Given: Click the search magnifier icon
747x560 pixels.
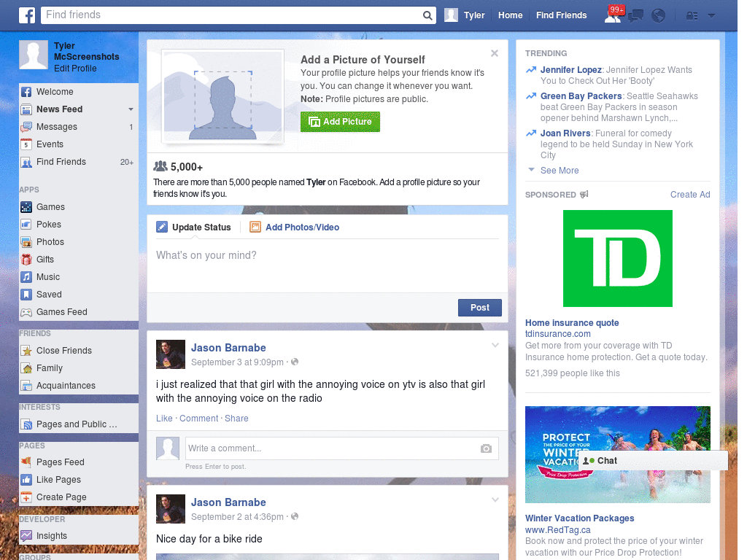Looking at the screenshot, I should pos(427,15).
